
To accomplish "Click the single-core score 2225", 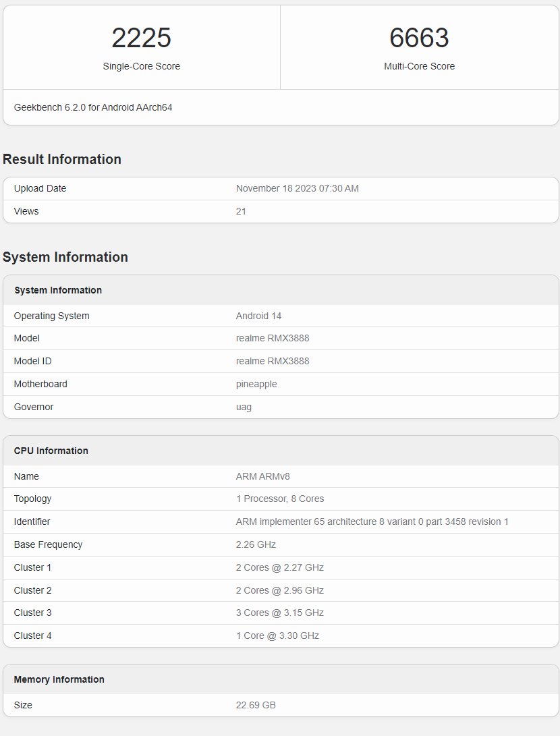I will click(x=141, y=38).
